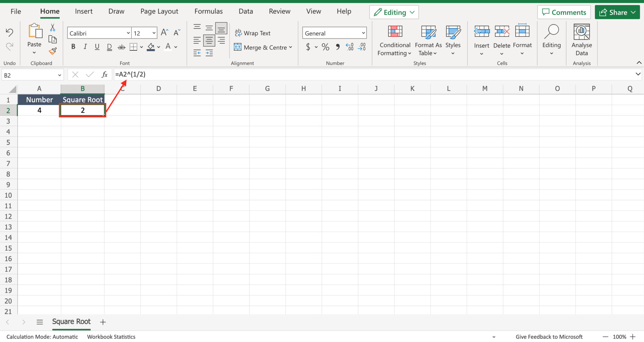This screenshot has width=644, height=342.
Task: Open the font name dropdown
Action: (128, 33)
